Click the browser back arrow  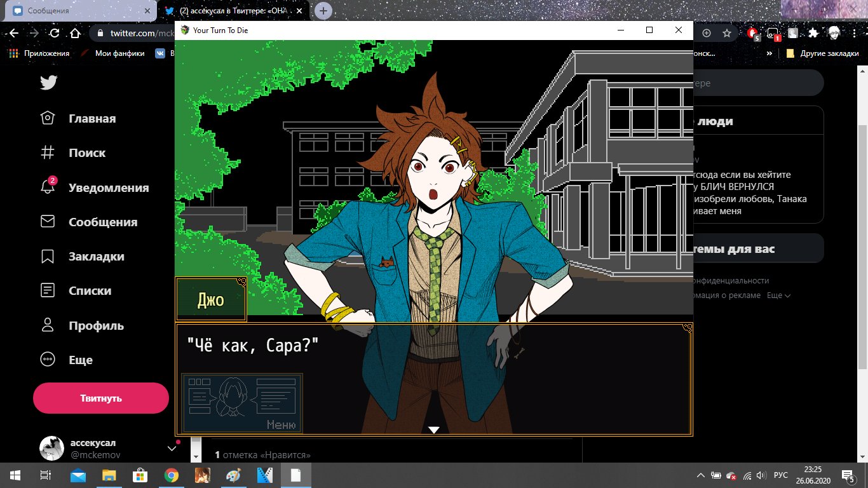tap(14, 33)
